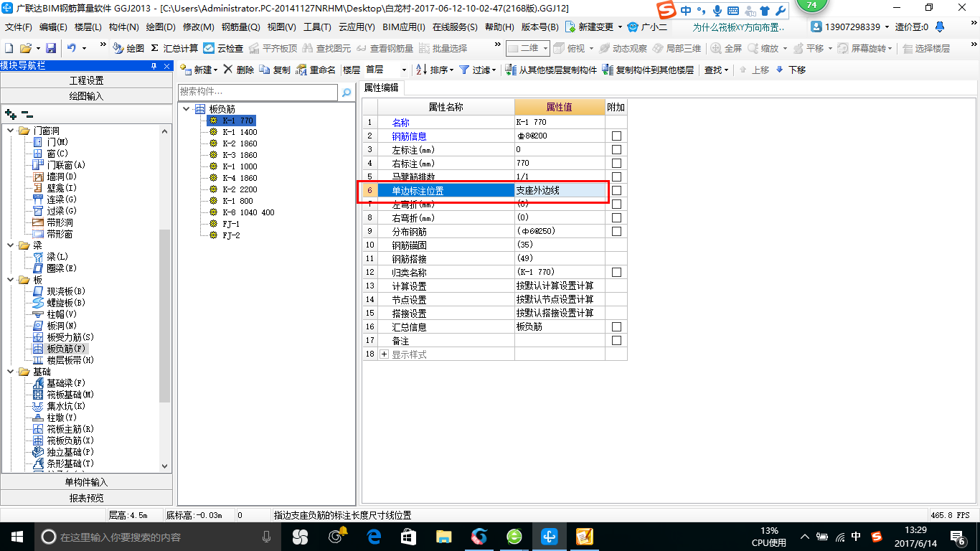980x551 pixels.
Task: Select 筏板基础(M) in navigation tree
Action: coord(70,395)
